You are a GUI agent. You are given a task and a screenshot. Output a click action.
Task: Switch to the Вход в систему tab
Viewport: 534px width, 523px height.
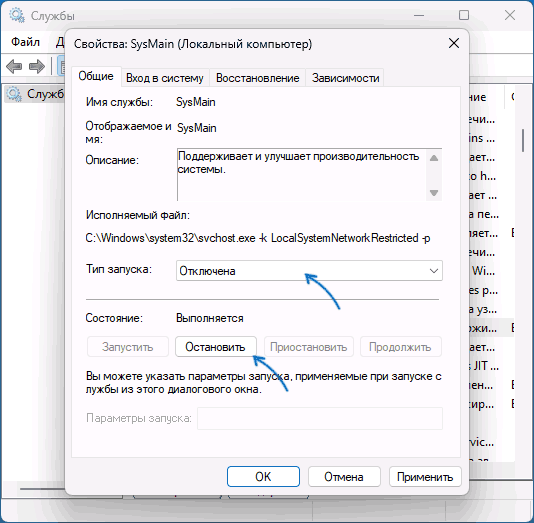pyautogui.click(x=164, y=78)
